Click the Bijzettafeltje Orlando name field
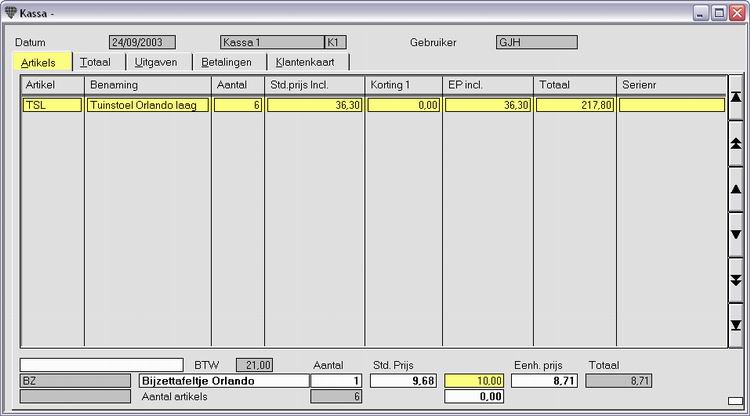Image resolution: width=750 pixels, height=416 pixels. pos(224,381)
